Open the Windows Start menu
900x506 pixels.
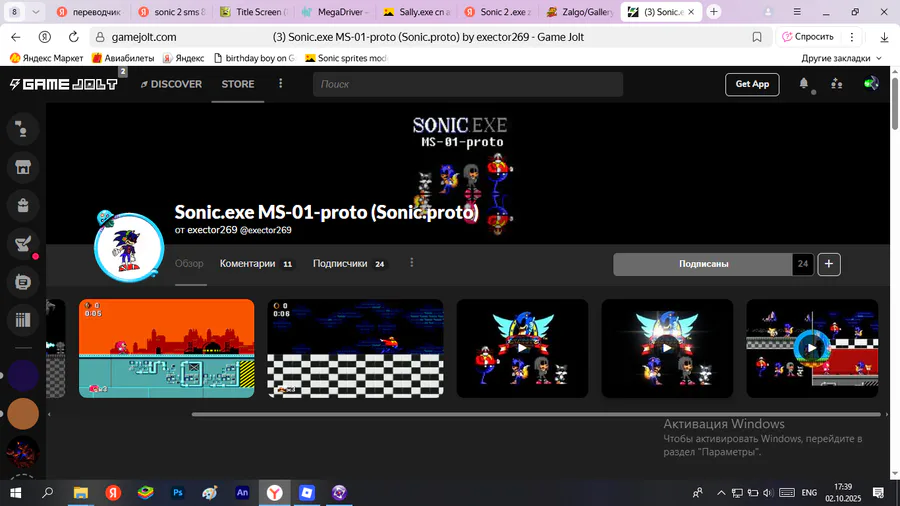tap(15, 493)
